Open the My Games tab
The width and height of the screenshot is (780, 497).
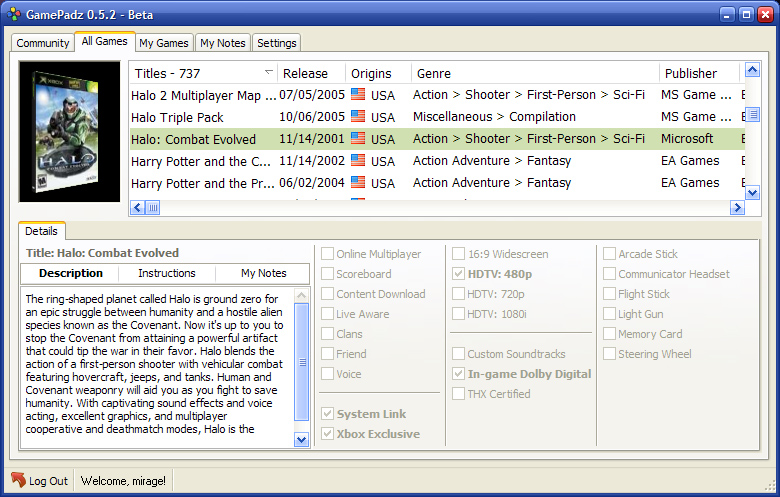(164, 43)
